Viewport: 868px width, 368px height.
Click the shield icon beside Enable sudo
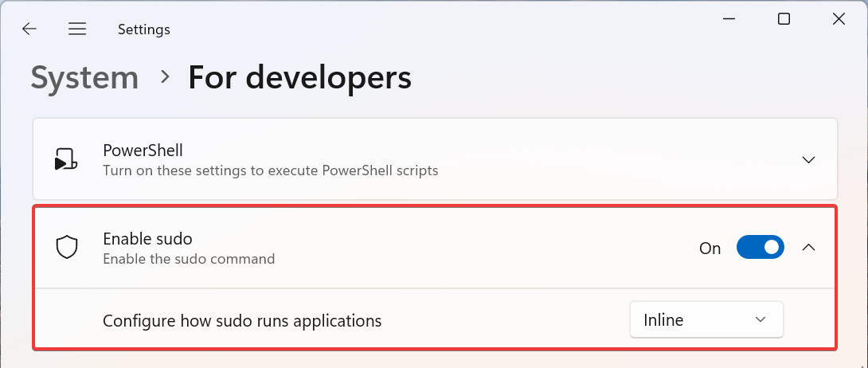pyautogui.click(x=66, y=248)
